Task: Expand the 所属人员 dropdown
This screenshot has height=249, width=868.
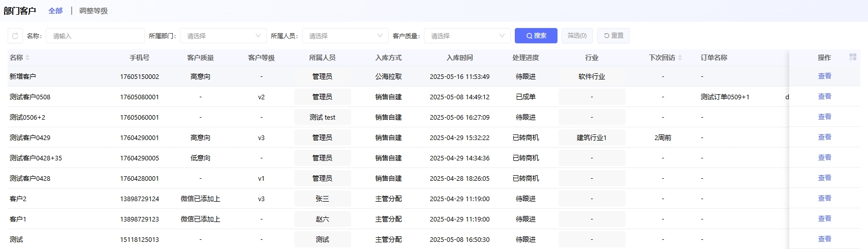Action: coord(345,36)
